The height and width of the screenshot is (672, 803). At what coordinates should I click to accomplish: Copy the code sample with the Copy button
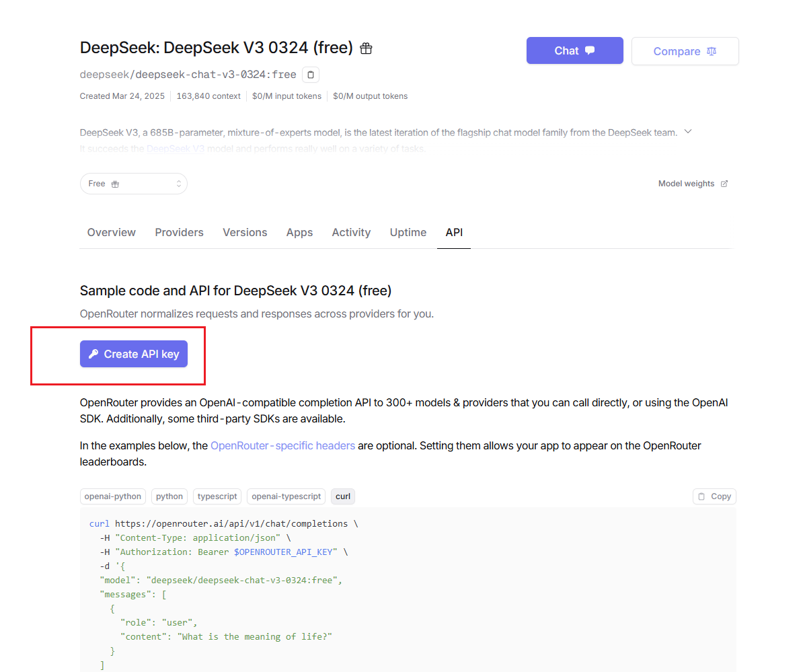(x=714, y=496)
